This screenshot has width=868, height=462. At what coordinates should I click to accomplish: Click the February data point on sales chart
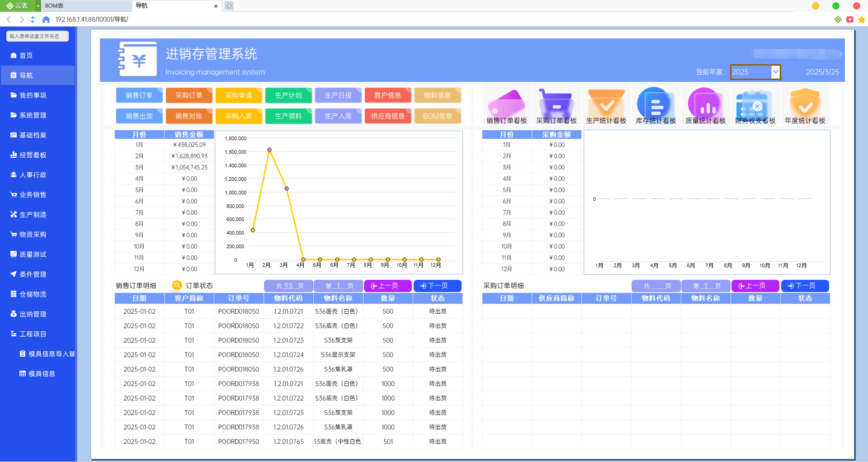269,150
